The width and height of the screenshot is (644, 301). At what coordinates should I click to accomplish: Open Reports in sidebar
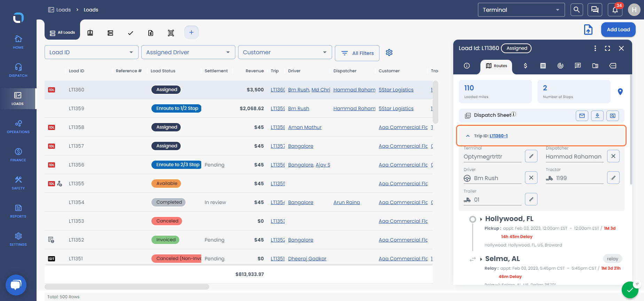coord(18,211)
